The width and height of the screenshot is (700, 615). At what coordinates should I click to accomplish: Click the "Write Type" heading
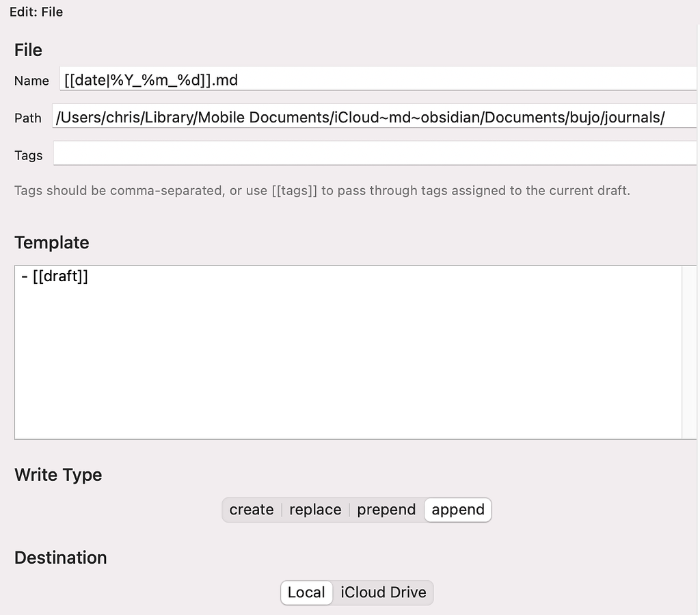coord(57,475)
